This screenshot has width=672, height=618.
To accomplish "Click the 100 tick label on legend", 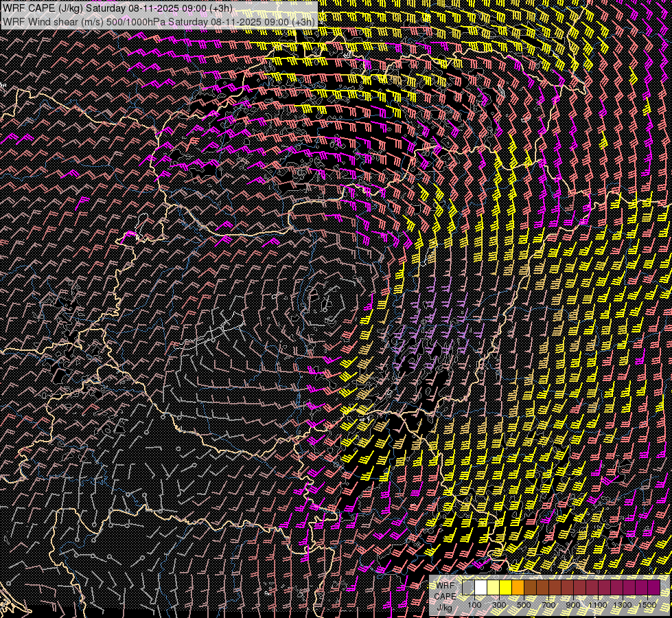I will click(474, 604).
